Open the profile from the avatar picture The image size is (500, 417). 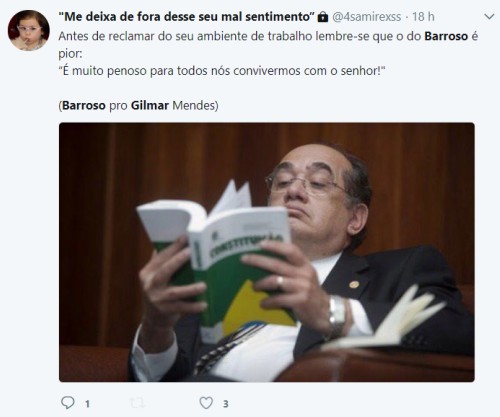click(29, 30)
